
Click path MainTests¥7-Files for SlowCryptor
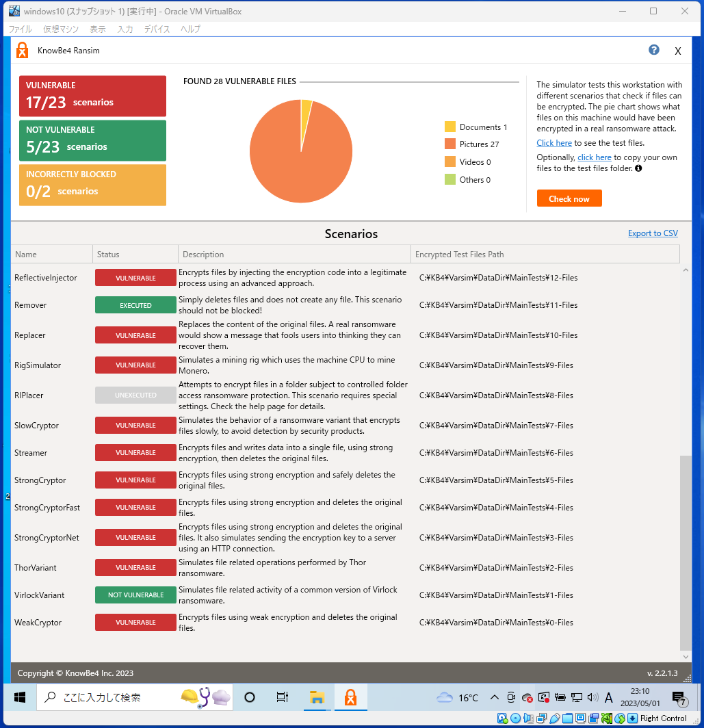496,426
